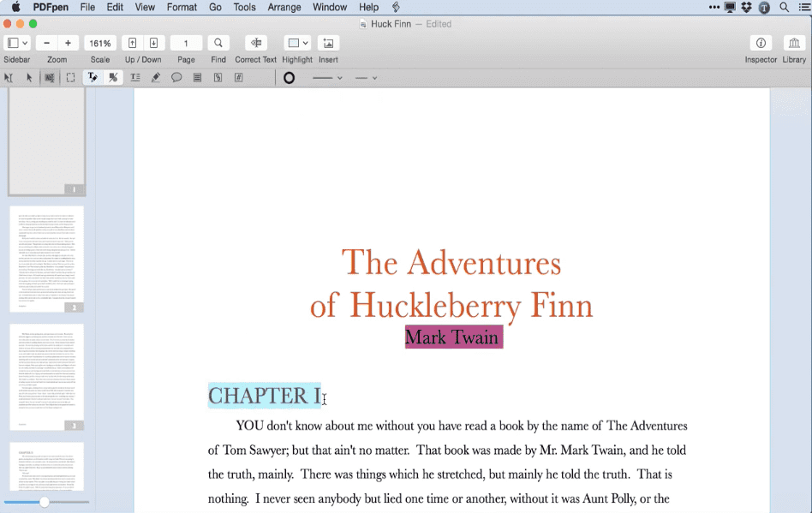The image size is (812, 513).
Task: Select page 3 thumbnail in sidebar
Action: tap(46, 378)
